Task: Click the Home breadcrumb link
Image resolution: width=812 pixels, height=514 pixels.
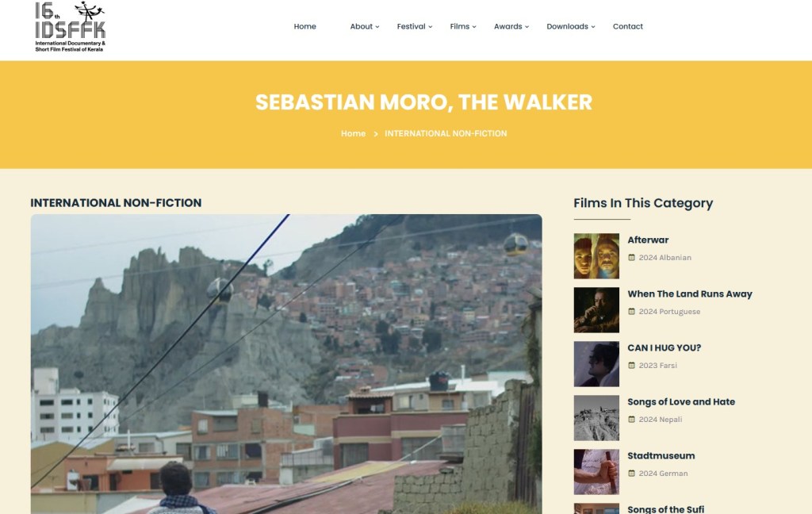Action: [353, 134]
